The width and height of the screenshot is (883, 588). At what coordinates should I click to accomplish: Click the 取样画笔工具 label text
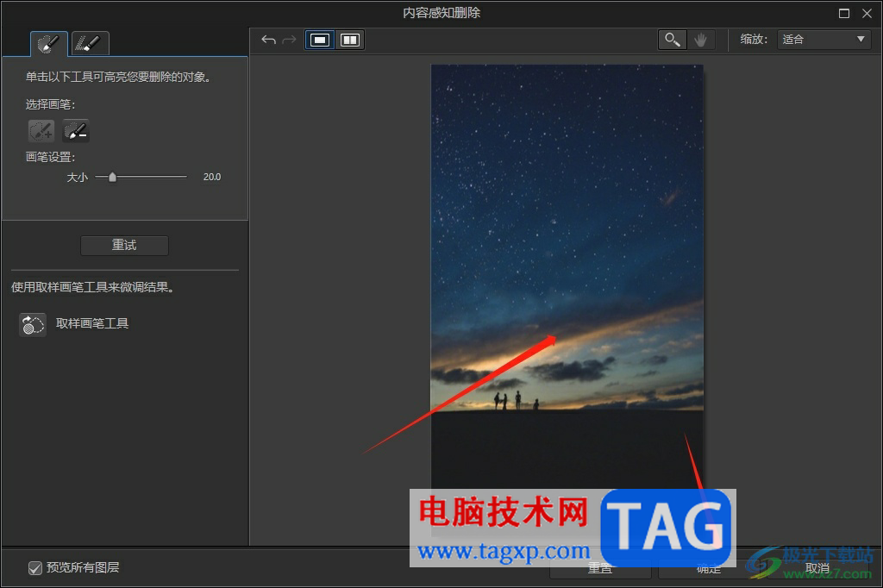[x=92, y=323]
